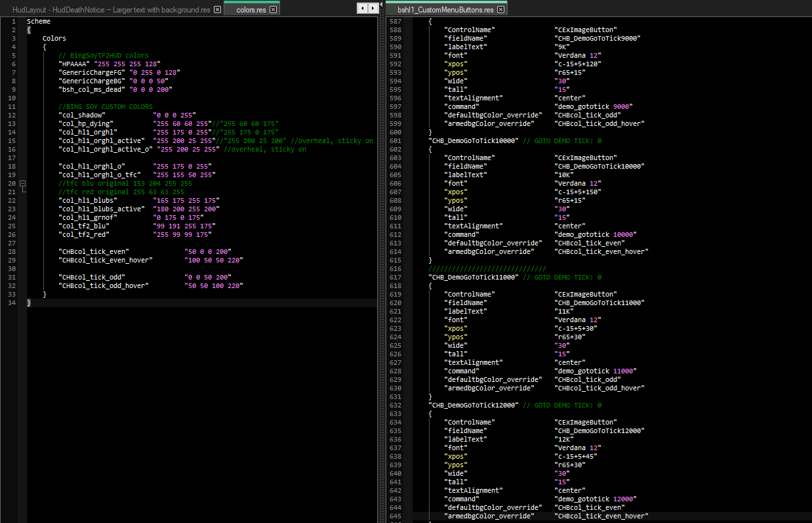Image resolution: width=812 pixels, height=523 pixels.
Task: Click line number 587 in the right pane
Action: click(x=395, y=22)
